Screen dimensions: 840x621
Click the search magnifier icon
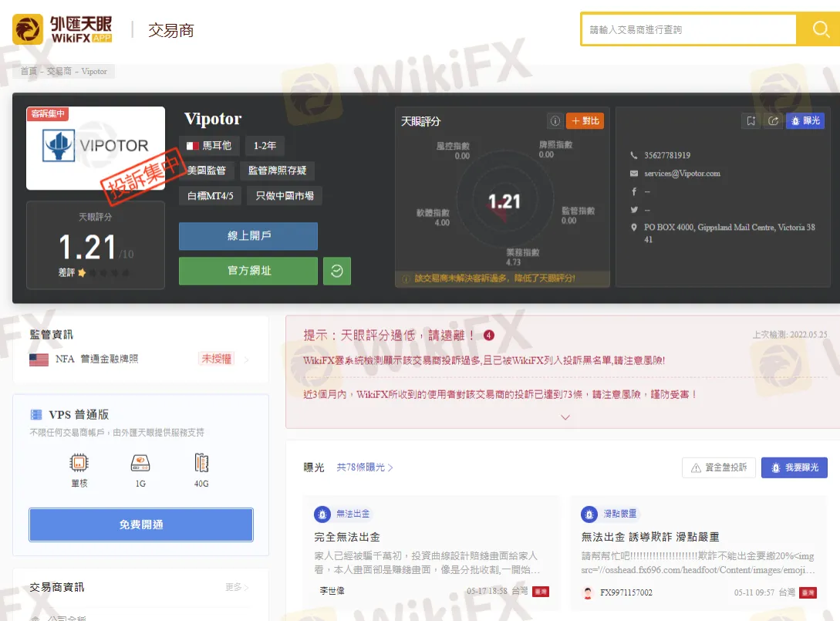tap(820, 30)
